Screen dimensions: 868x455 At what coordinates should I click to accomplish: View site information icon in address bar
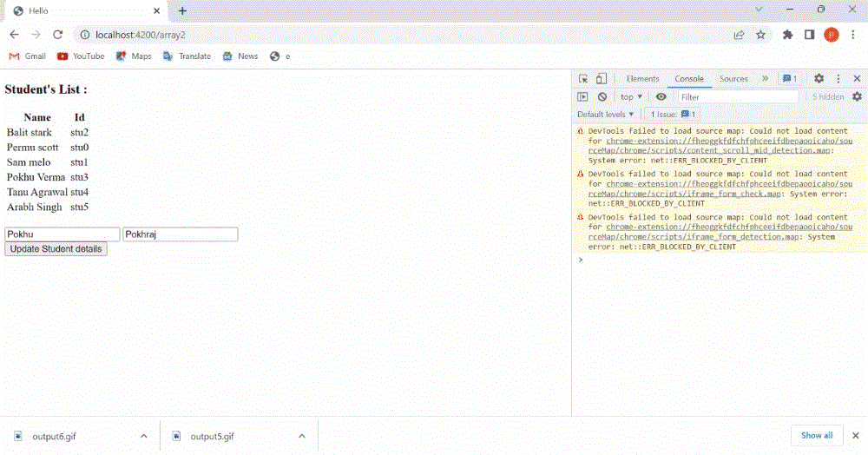(85, 35)
